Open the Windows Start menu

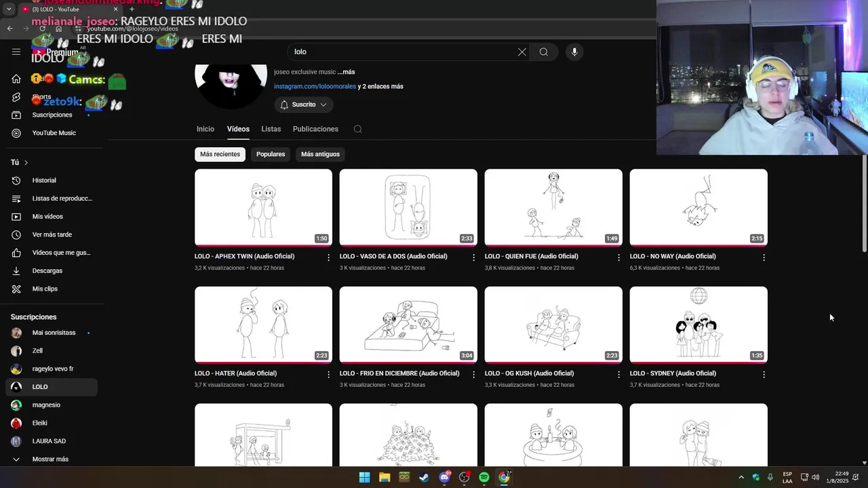[364, 477]
